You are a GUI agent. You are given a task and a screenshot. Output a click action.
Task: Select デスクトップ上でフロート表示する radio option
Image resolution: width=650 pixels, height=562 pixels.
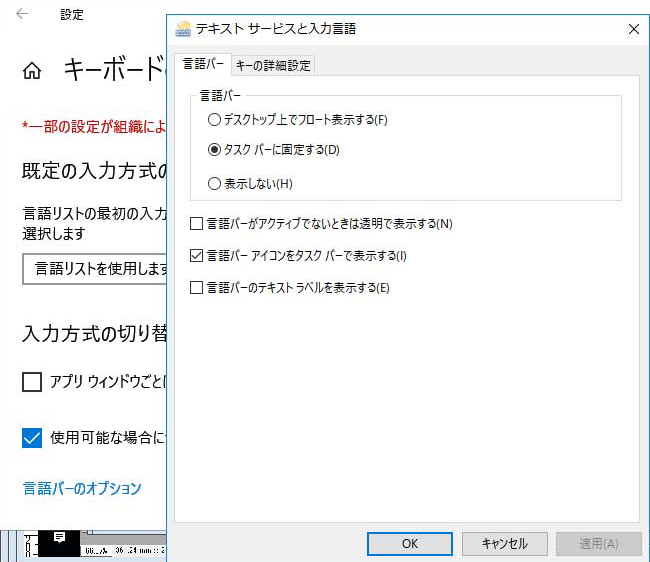(x=214, y=120)
